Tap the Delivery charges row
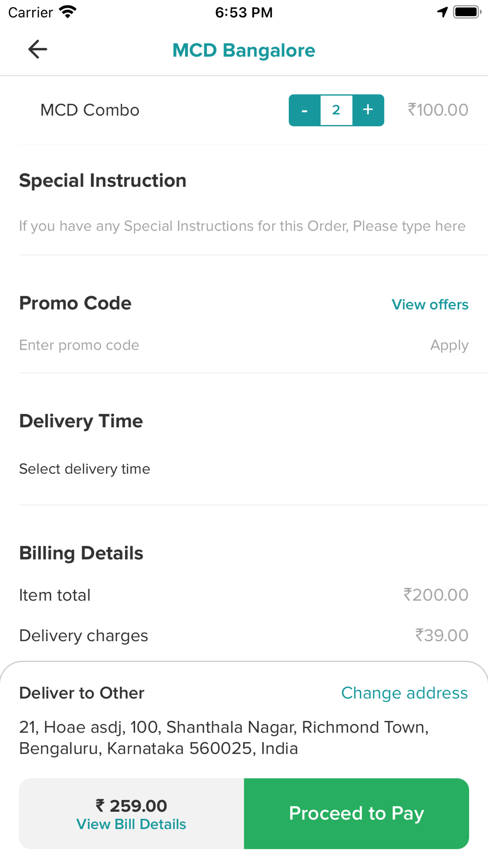Image resolution: width=488 pixels, height=868 pixels. [244, 636]
